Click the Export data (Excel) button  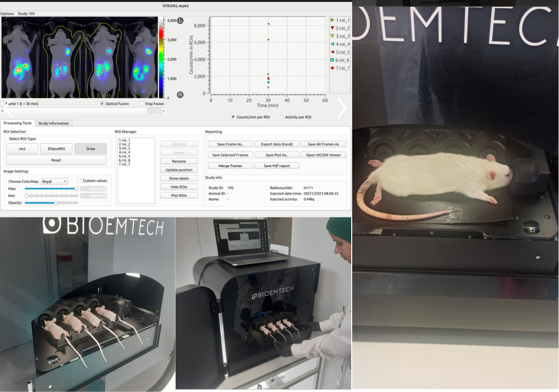(x=277, y=144)
